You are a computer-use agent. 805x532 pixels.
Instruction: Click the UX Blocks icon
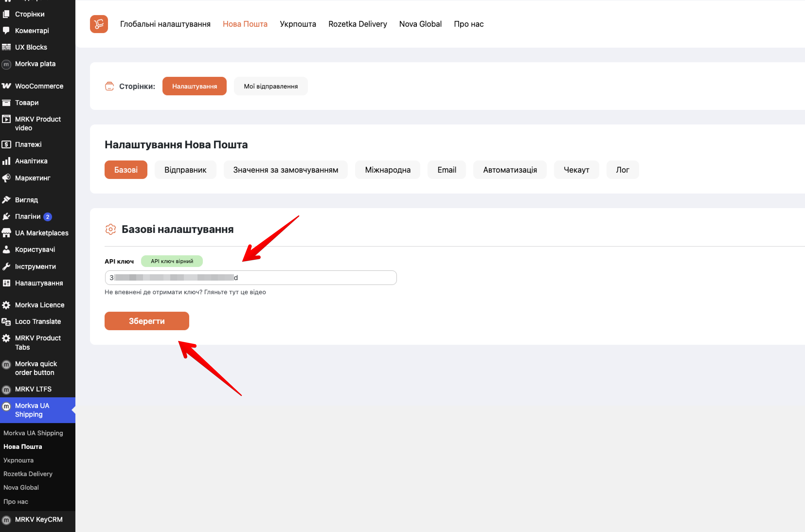pos(7,47)
